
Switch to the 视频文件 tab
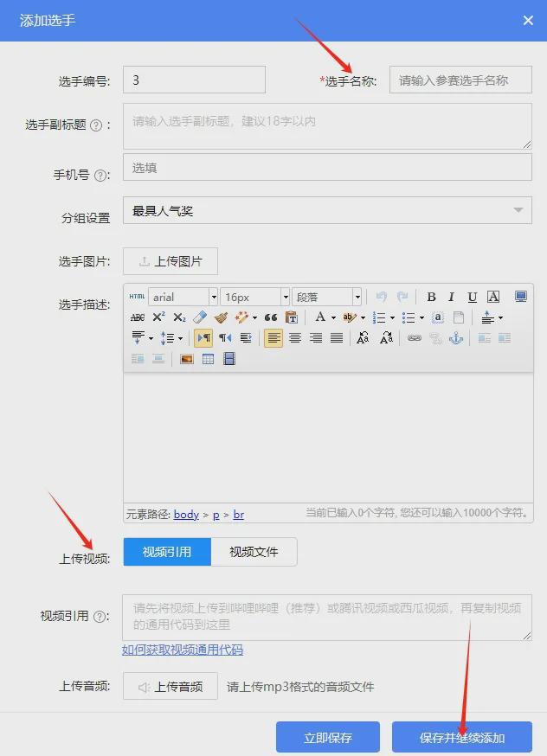click(254, 552)
